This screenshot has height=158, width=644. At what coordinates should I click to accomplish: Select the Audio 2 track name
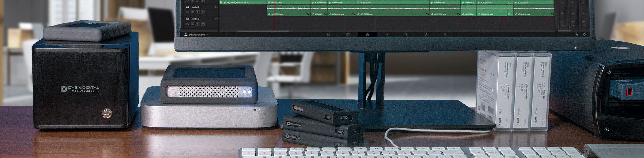coord(196,7)
